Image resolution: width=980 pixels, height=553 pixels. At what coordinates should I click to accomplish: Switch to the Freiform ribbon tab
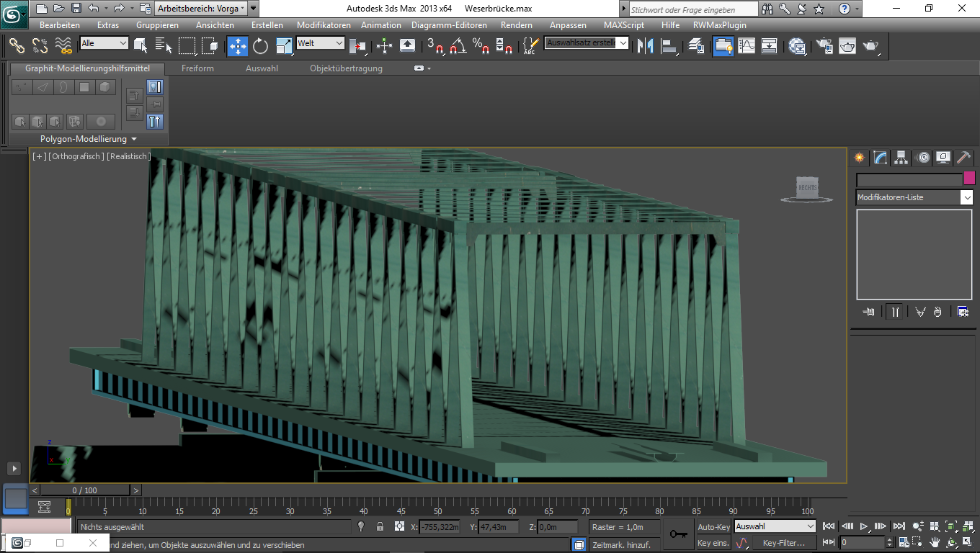197,68
